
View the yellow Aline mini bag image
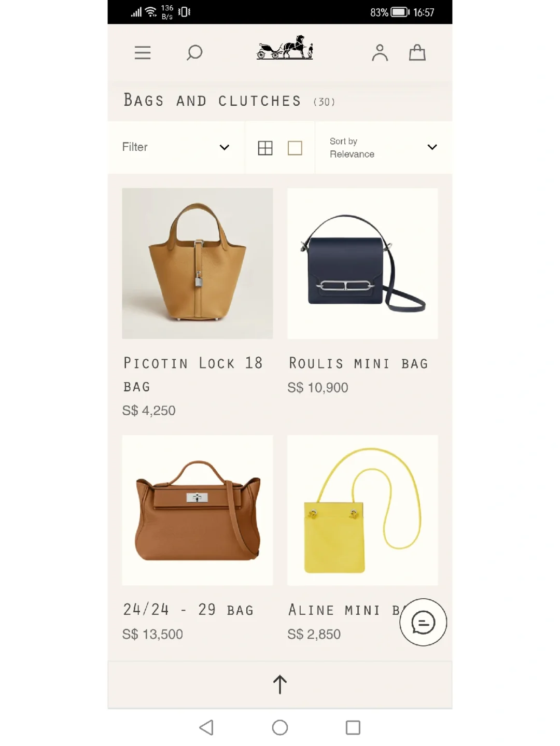click(362, 510)
